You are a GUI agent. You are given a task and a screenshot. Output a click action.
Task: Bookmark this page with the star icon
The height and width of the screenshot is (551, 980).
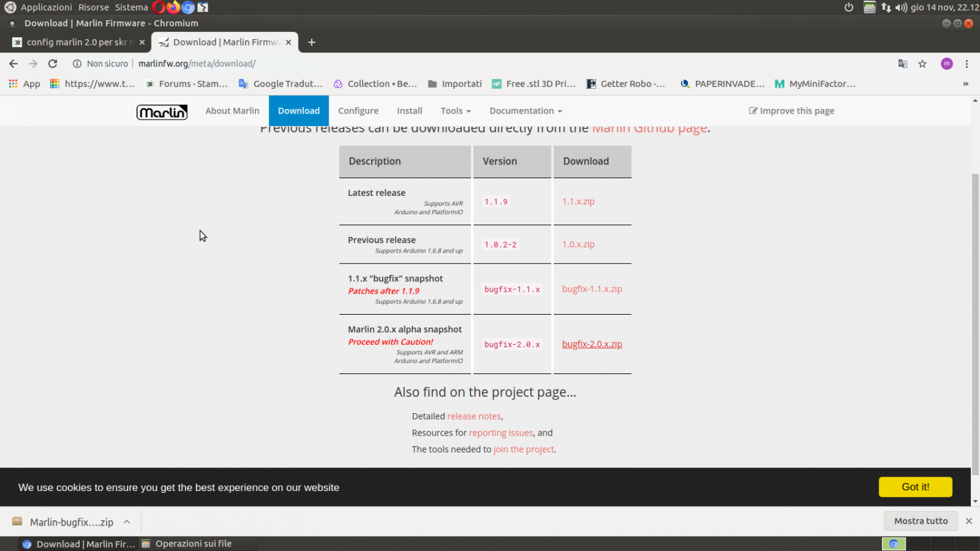point(923,63)
